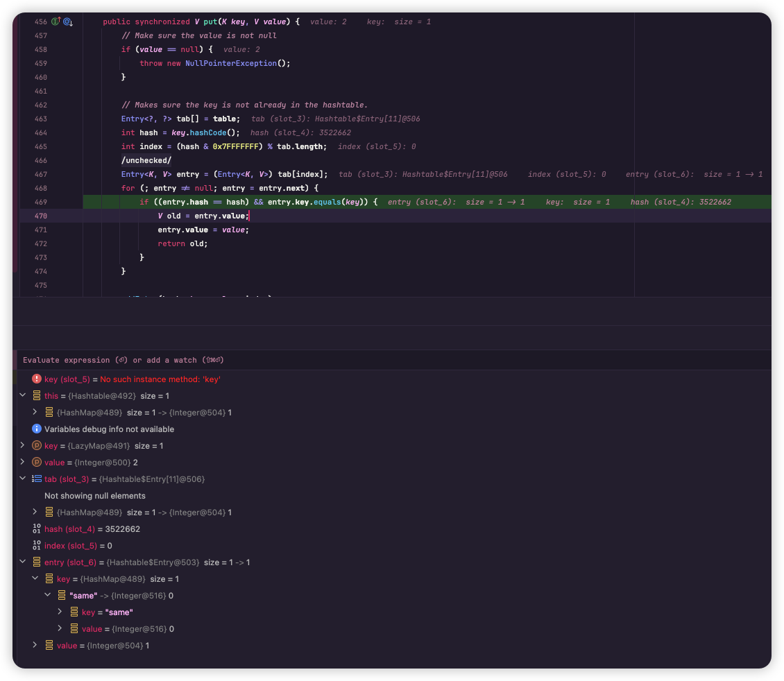Click the implements-method gutter icon on line 456
The width and height of the screenshot is (784, 681).
tap(56, 21)
